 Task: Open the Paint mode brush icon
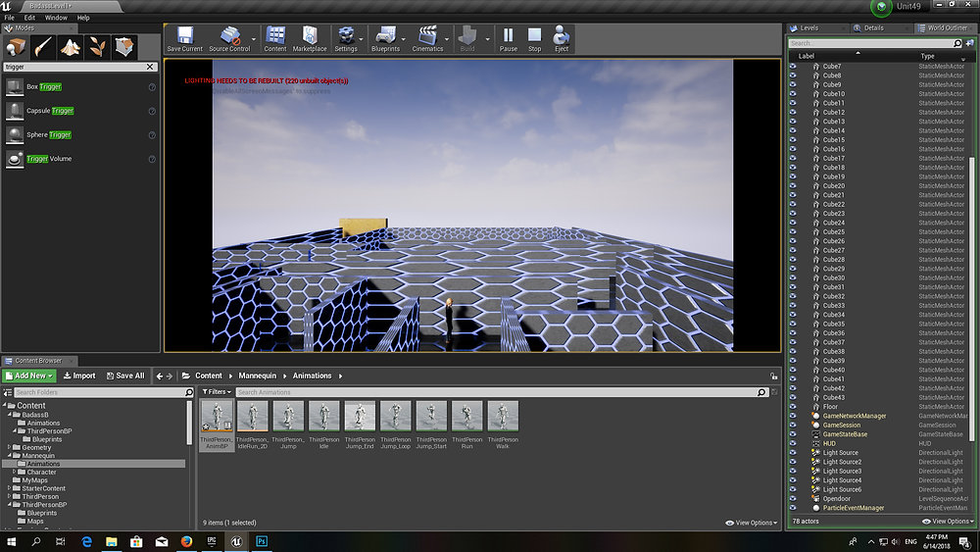click(x=44, y=47)
